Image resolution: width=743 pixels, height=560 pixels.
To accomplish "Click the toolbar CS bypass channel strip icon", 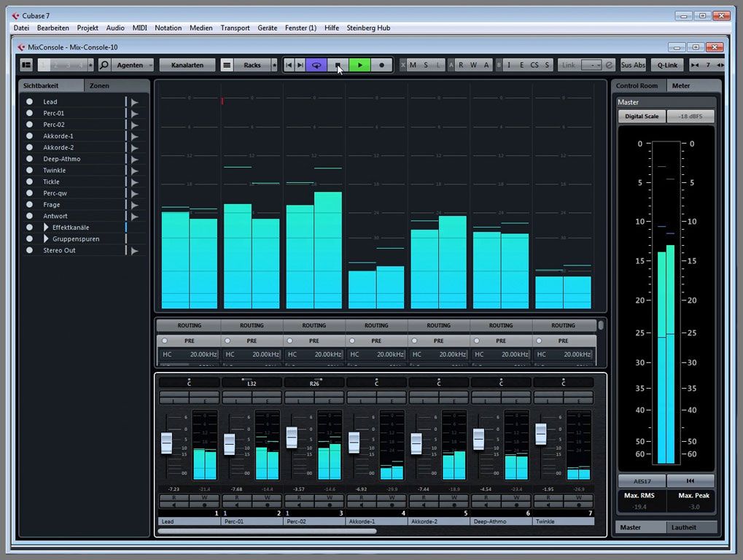I will pyautogui.click(x=534, y=65).
